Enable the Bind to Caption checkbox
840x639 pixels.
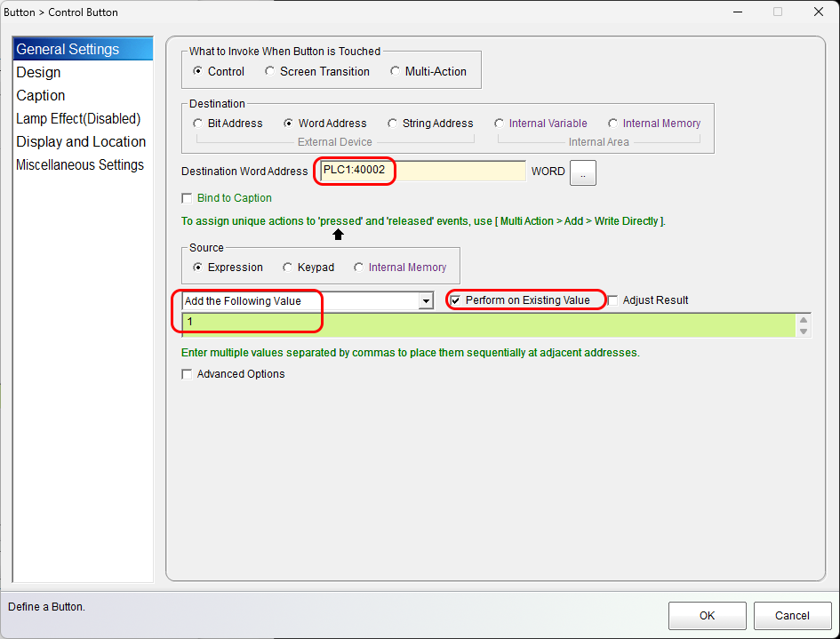coord(187,198)
